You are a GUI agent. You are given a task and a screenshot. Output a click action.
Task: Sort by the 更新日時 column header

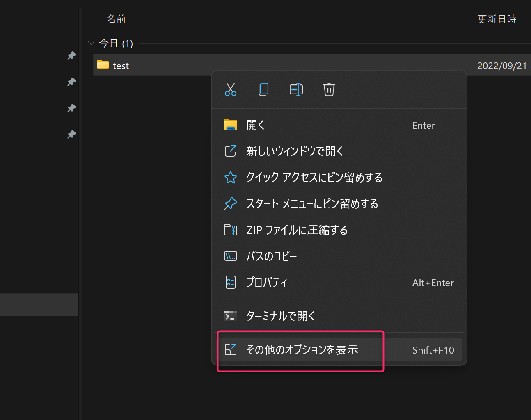(497, 19)
